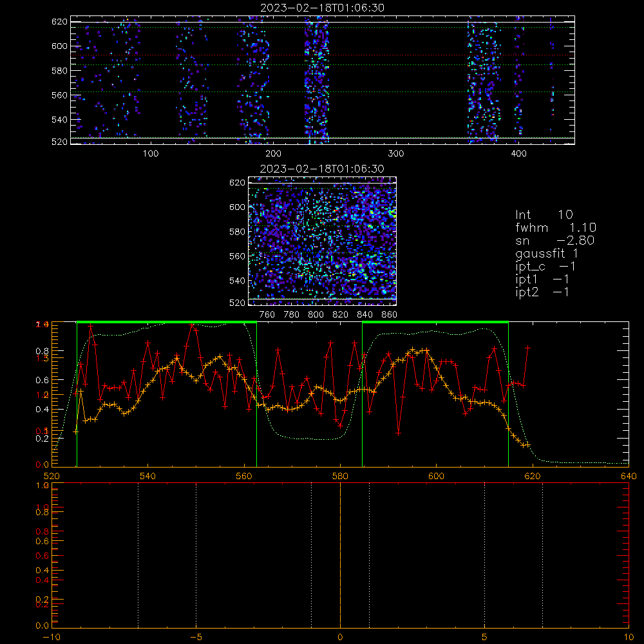Viewport: 644px width, 644px height.
Task: Click y-axis label 540 of the top image
Action: [59, 120]
